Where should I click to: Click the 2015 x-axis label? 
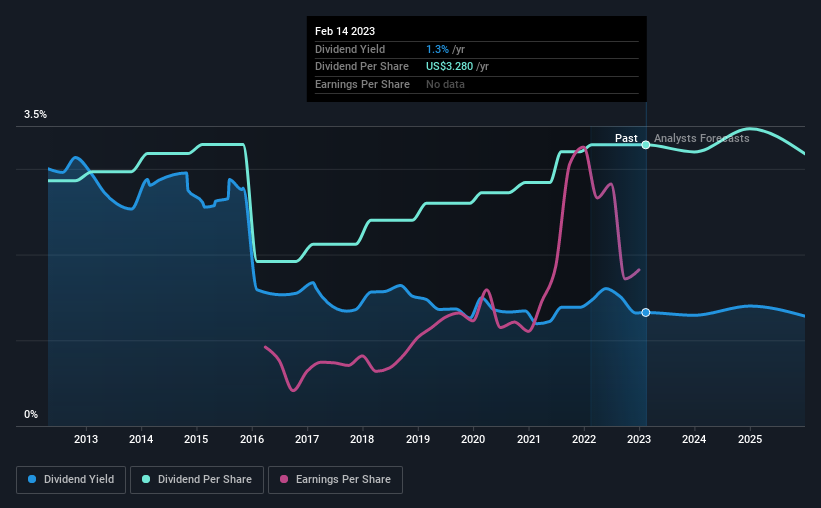196,439
